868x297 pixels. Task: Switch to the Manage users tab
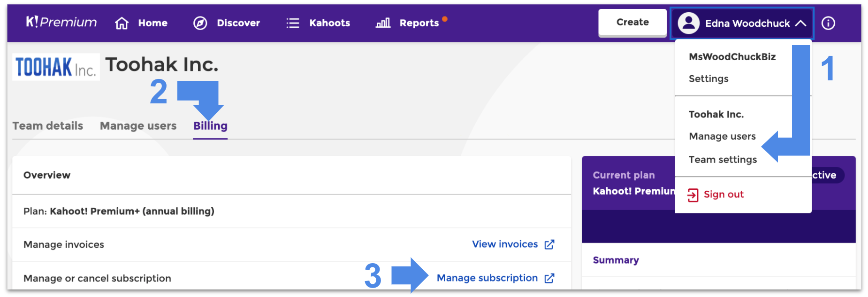pyautogui.click(x=138, y=126)
